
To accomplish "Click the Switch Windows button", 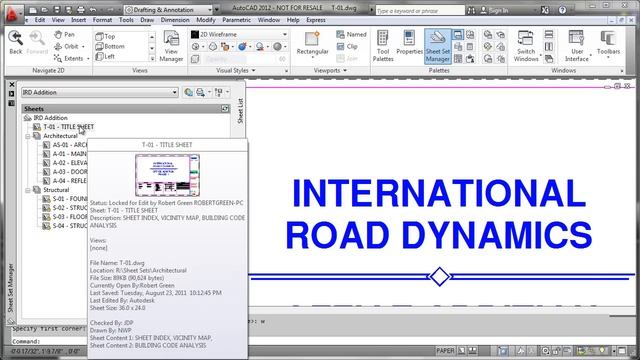I will (526, 47).
